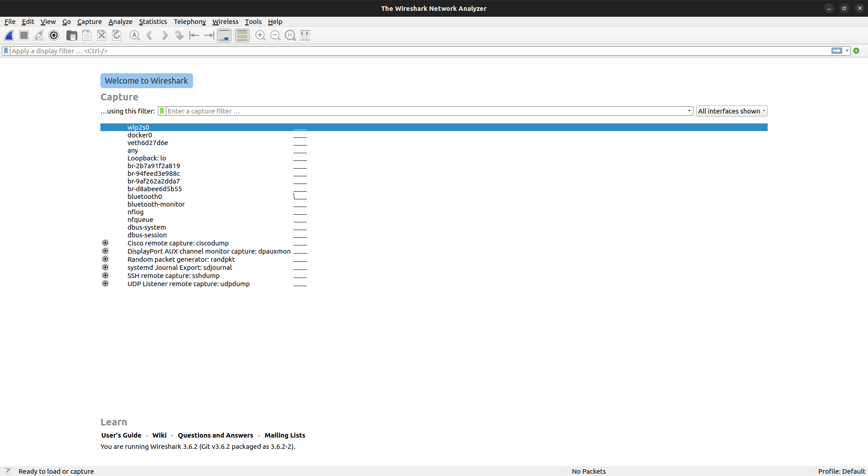Image resolution: width=868 pixels, height=476 pixels.
Task: Open settings icon for systemd Journal Export
Action: 105,267
